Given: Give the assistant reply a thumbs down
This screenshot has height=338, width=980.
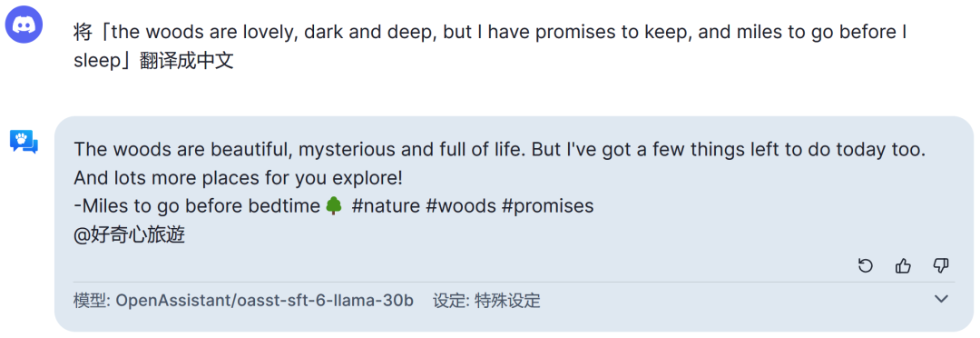Looking at the screenshot, I should [941, 266].
